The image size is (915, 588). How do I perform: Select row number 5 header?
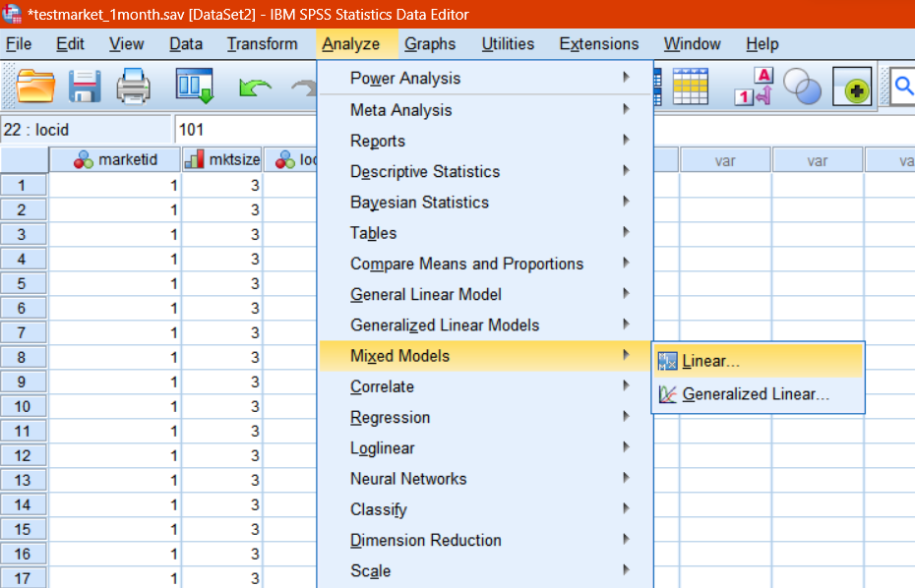pyautogui.click(x=24, y=283)
